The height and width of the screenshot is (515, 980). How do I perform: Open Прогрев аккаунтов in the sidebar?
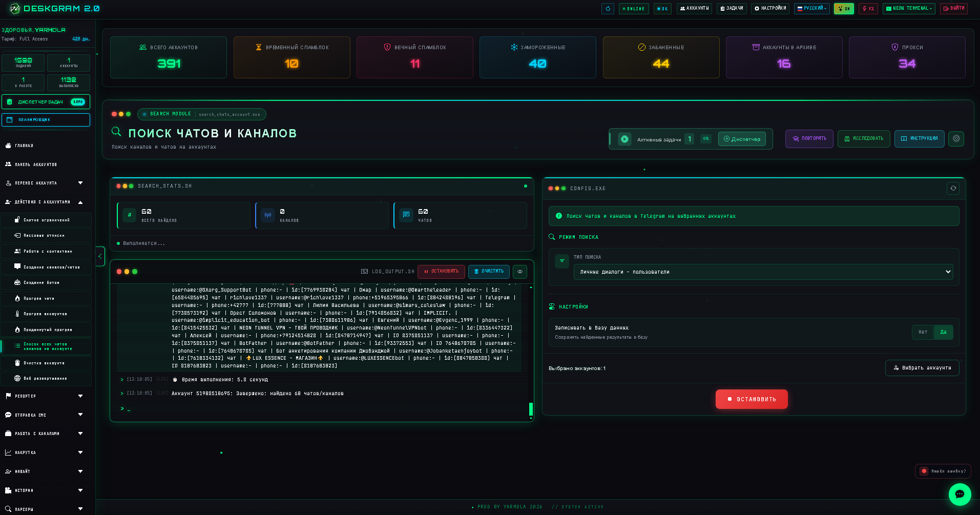coord(46,314)
